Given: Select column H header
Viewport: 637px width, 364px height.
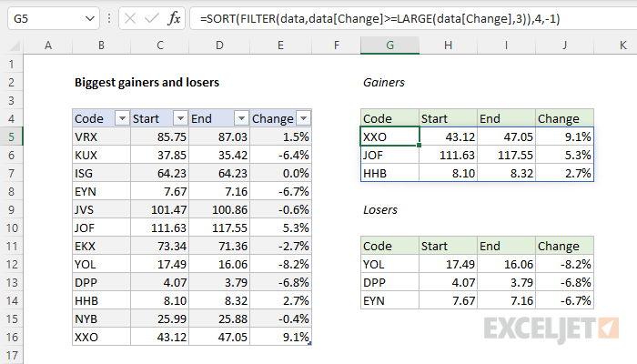Looking at the screenshot, I should click(448, 45).
